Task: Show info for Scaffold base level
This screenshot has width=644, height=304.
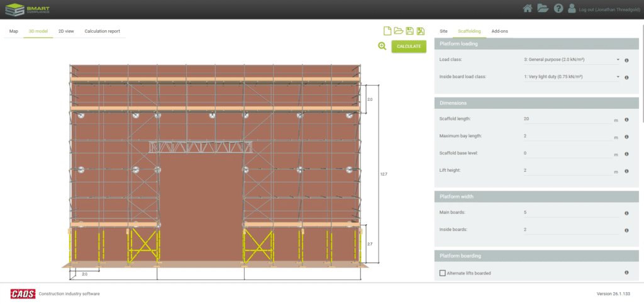Action: [x=627, y=154]
